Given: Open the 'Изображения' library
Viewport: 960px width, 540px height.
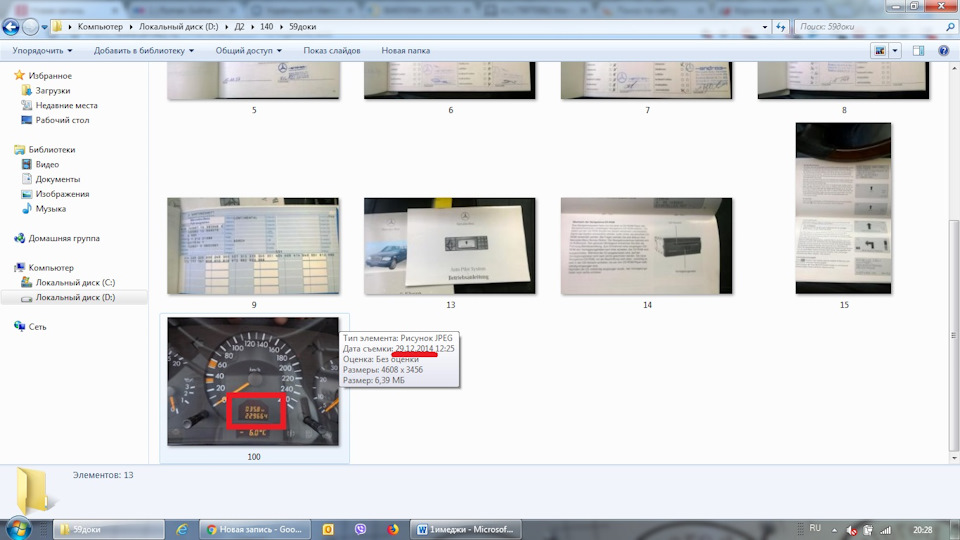Looking at the screenshot, I should pyautogui.click(x=62, y=193).
